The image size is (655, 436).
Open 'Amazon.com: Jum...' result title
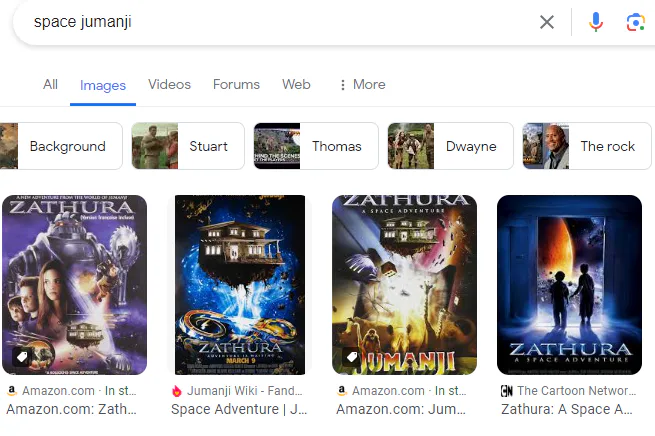point(401,409)
